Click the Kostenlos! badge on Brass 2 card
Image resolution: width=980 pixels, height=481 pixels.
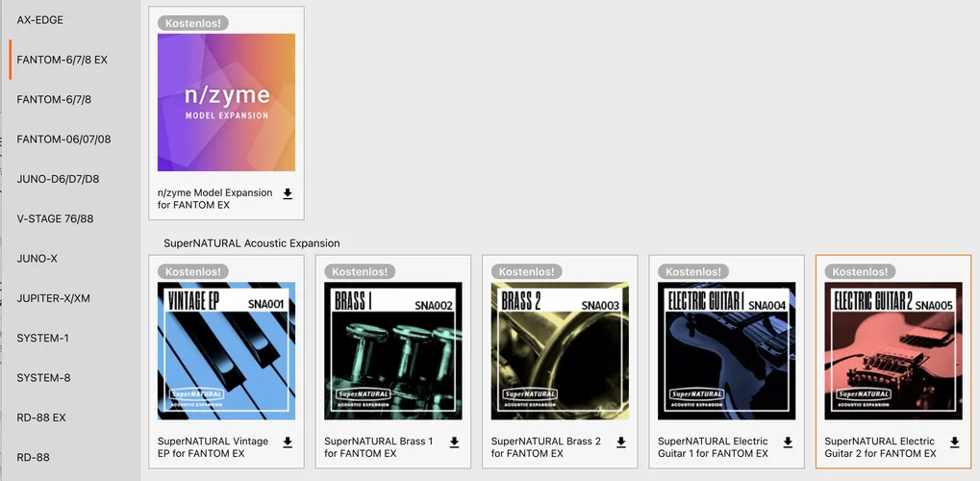(527, 271)
